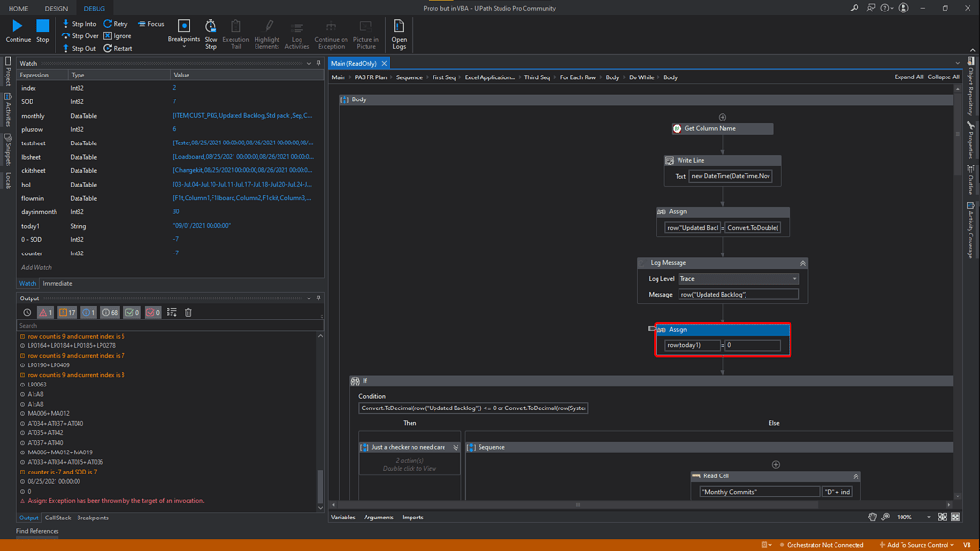Click Add Watch link in Watch panel

(36, 267)
